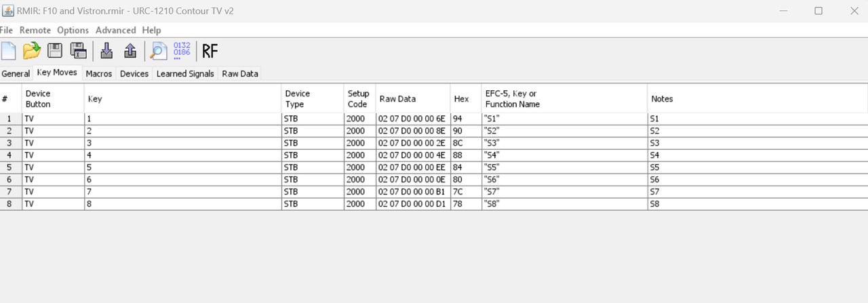
Task: Click STB device type in row 1
Action: (313, 119)
